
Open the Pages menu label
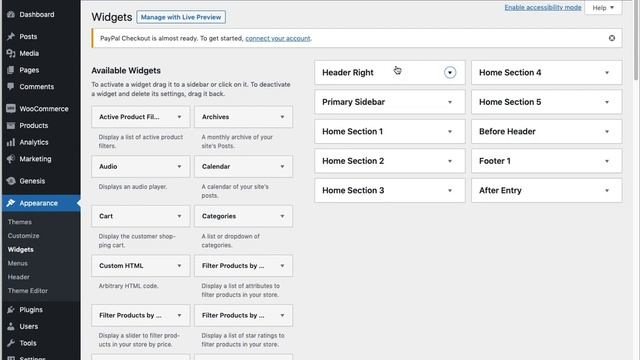29,70
